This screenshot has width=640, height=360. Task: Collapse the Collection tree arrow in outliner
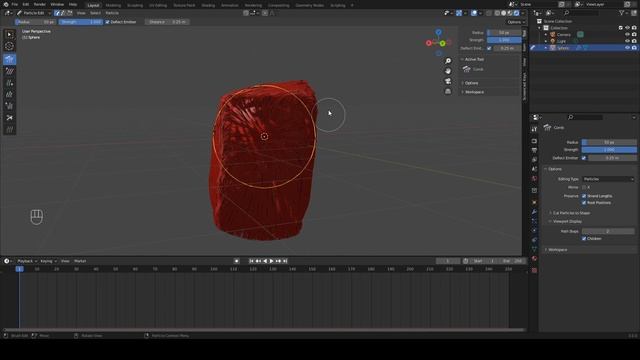click(x=540, y=28)
